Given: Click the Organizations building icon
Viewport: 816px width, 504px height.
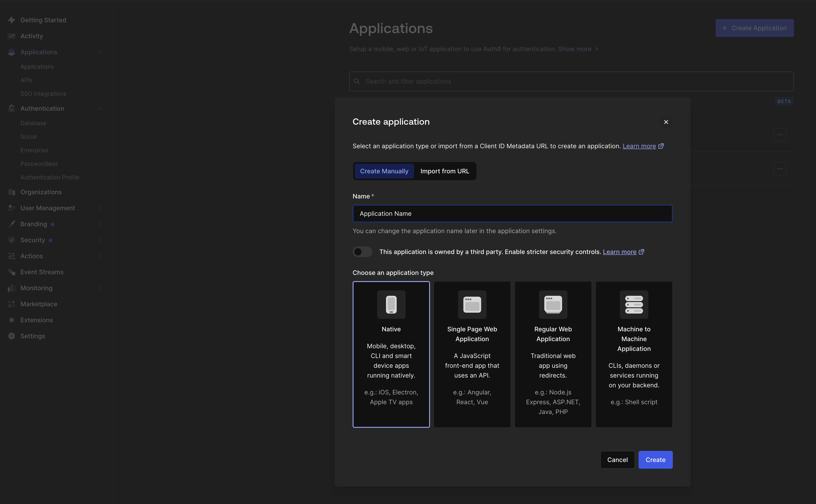Looking at the screenshot, I should pos(12,192).
